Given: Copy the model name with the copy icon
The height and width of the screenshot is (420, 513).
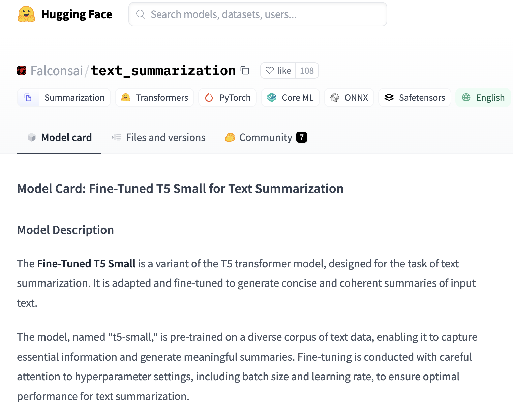Looking at the screenshot, I should point(245,71).
